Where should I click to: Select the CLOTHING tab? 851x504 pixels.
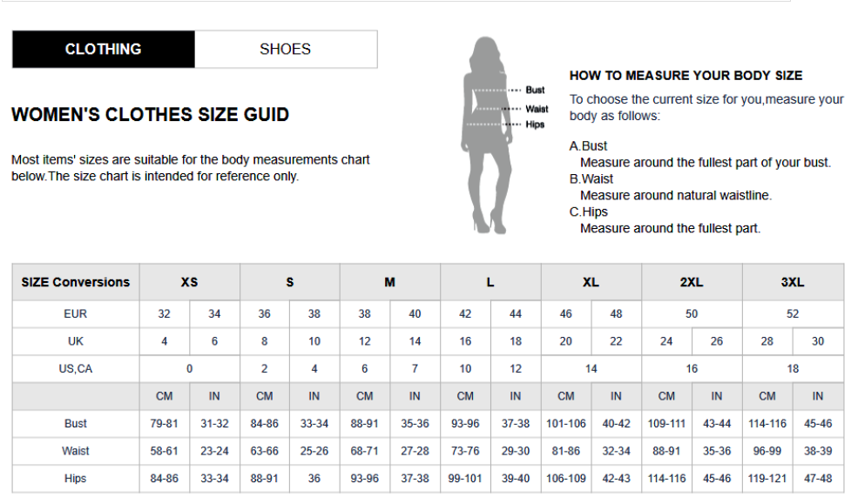pyautogui.click(x=103, y=50)
